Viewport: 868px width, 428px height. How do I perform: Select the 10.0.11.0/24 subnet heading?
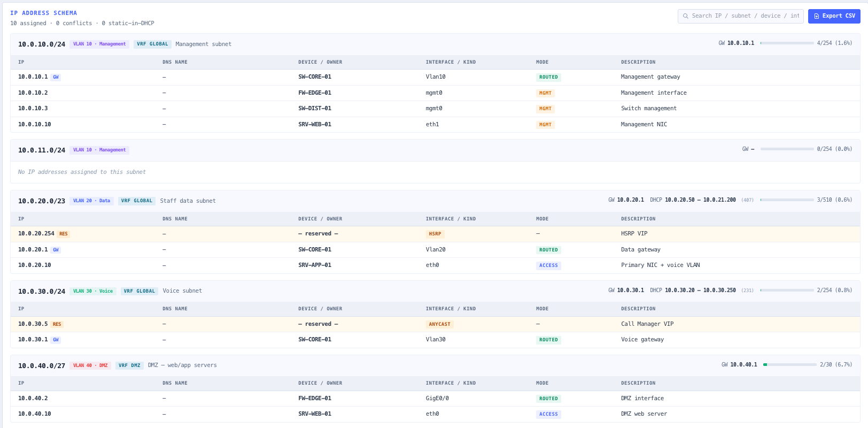pos(42,150)
